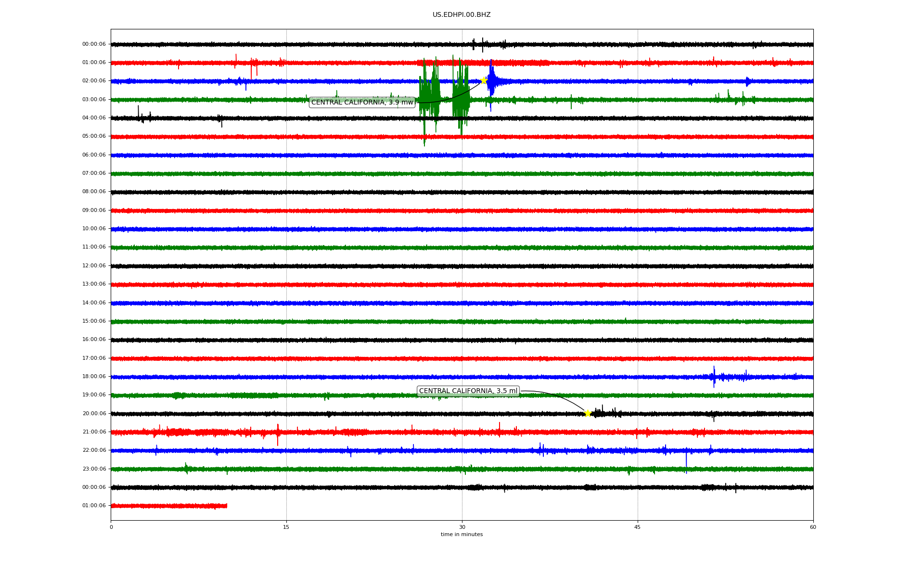This screenshot has width=924, height=578.
Task: Click the 12:00:06 time label
Action: 94,266
